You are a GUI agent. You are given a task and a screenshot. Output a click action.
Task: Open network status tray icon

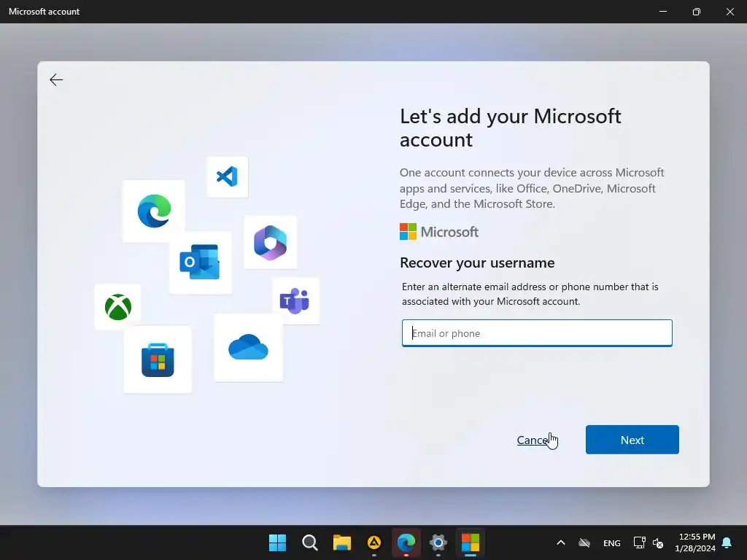(639, 542)
